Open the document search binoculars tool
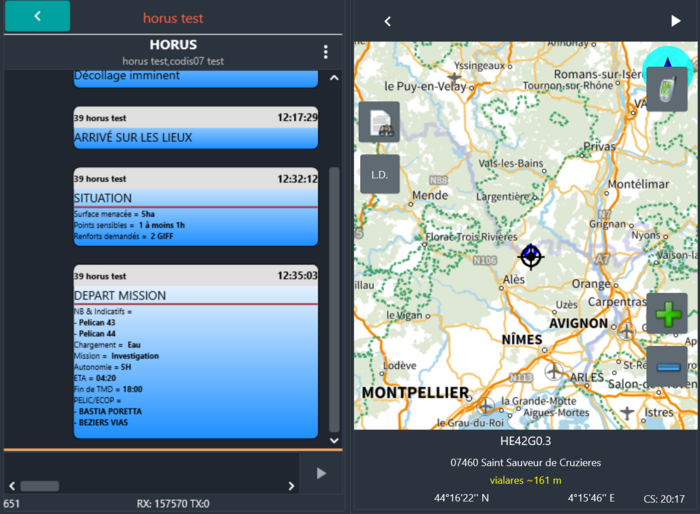Image resolution: width=700 pixels, height=514 pixels. click(379, 122)
